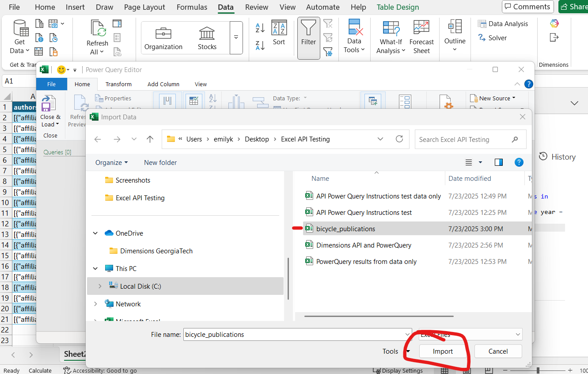Open Import Data dialog help icon
Image resolution: width=588 pixels, height=374 pixels.
click(x=520, y=163)
